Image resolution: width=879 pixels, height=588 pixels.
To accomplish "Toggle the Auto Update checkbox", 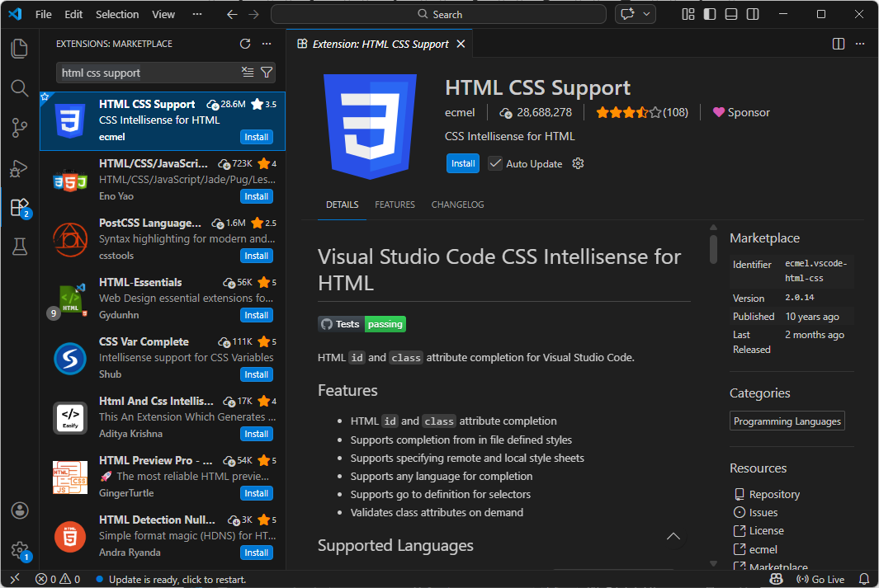I will (x=495, y=163).
